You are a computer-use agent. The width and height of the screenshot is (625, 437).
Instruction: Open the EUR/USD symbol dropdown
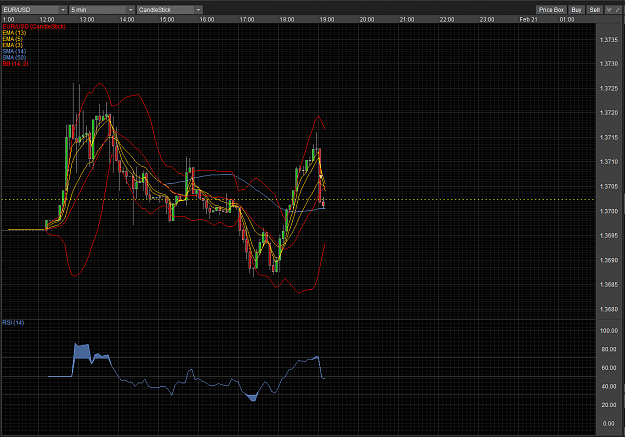(x=34, y=10)
